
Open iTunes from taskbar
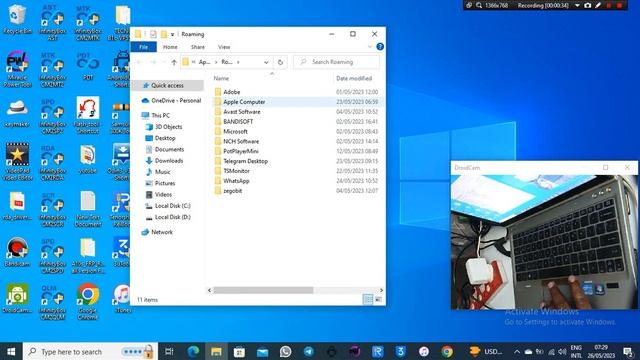point(424,351)
